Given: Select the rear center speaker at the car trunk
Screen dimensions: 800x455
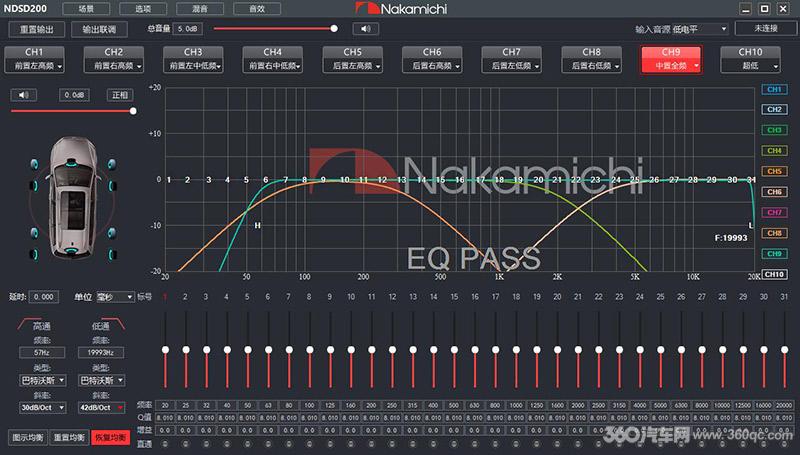Looking at the screenshot, I should pyautogui.click(x=71, y=251).
